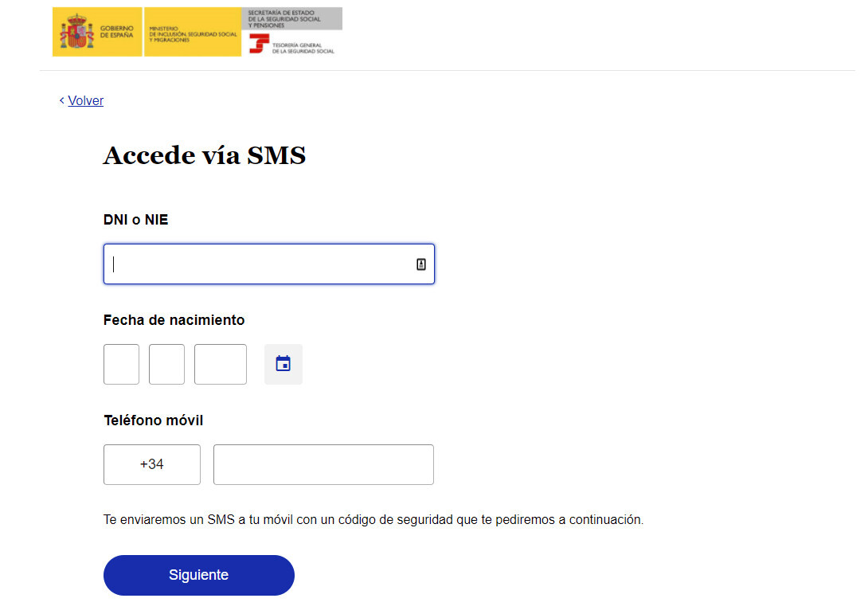868x610 pixels.
Task: Click the birth date day box
Action: click(121, 364)
